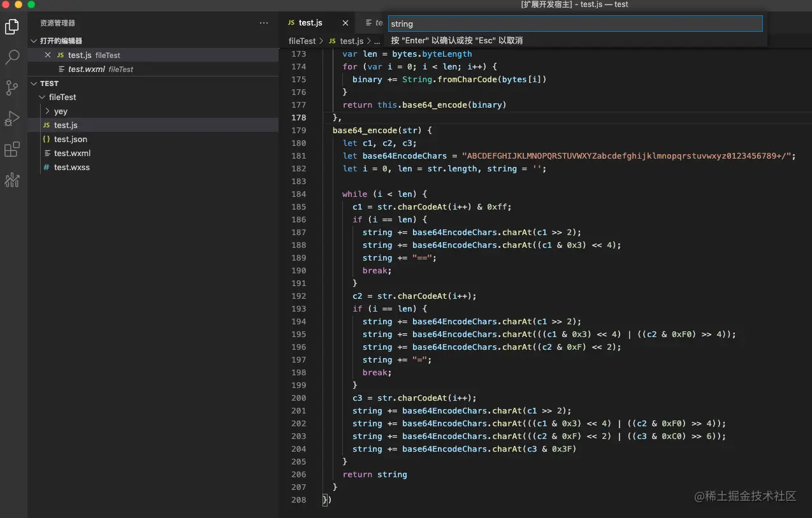The height and width of the screenshot is (518, 812).
Task: Click line number 178 in gutter
Action: [299, 118]
